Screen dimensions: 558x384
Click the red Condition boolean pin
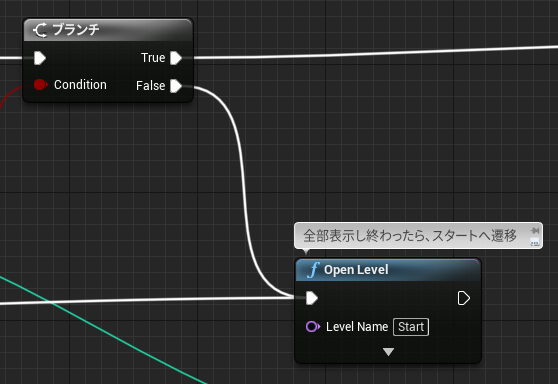point(40,85)
